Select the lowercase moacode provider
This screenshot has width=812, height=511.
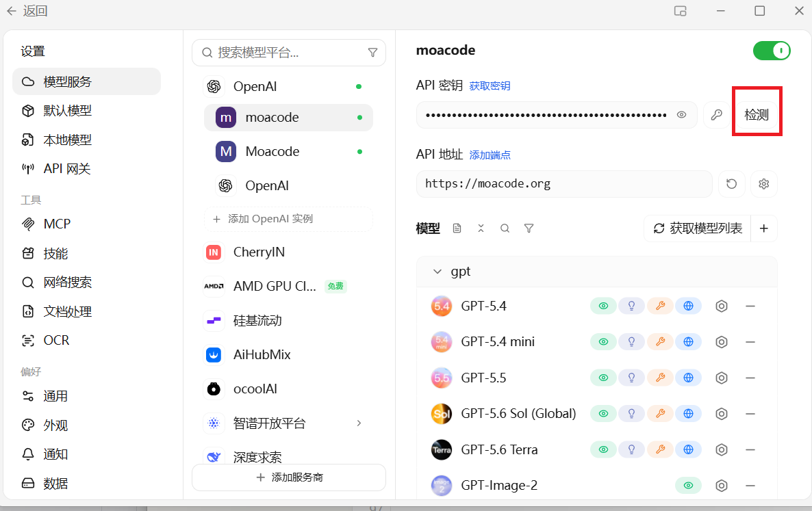(x=288, y=118)
